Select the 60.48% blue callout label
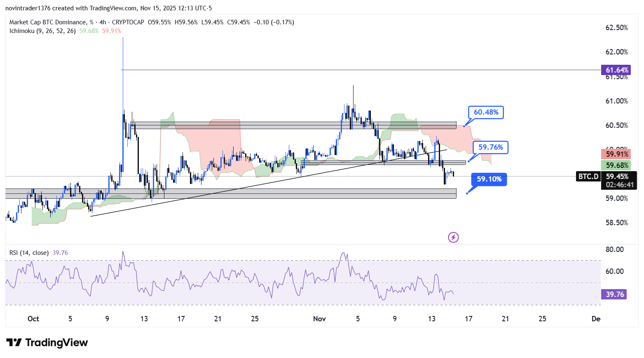This screenshot has height=358, width=644. (x=486, y=112)
